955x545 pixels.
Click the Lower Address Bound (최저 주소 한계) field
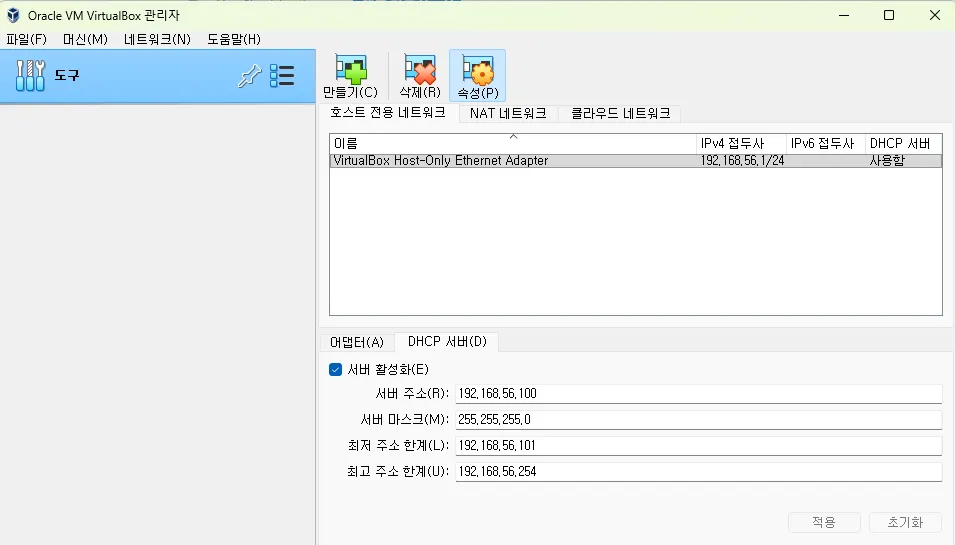699,446
